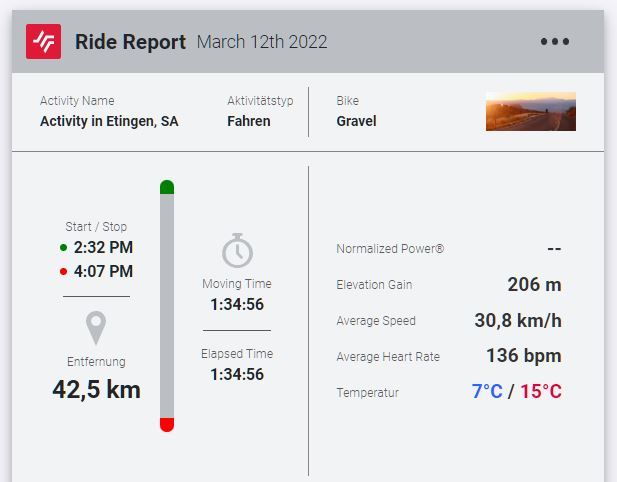Open the sunset road ride thumbnail
This screenshot has height=482, width=617.
(x=530, y=112)
